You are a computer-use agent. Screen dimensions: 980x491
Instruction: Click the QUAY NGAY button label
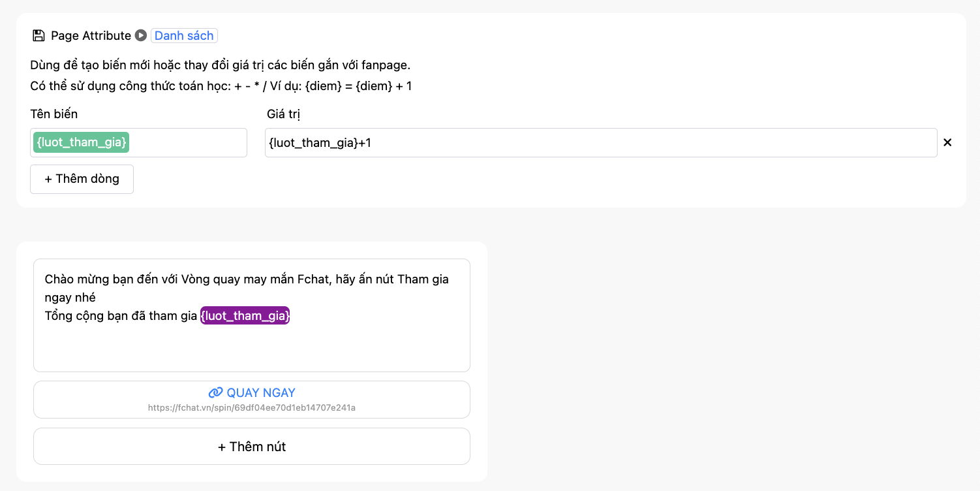[261, 392]
